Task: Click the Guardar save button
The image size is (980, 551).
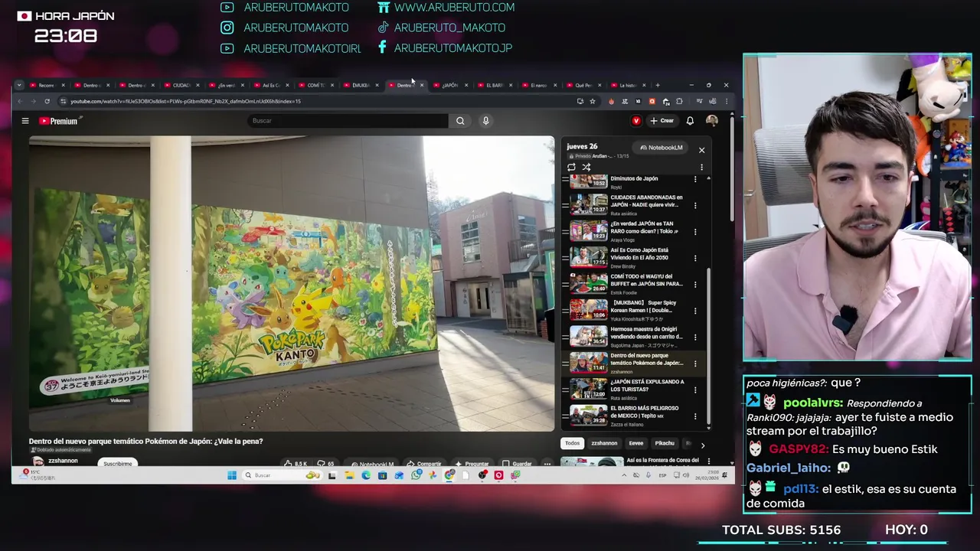Action: 518,464
